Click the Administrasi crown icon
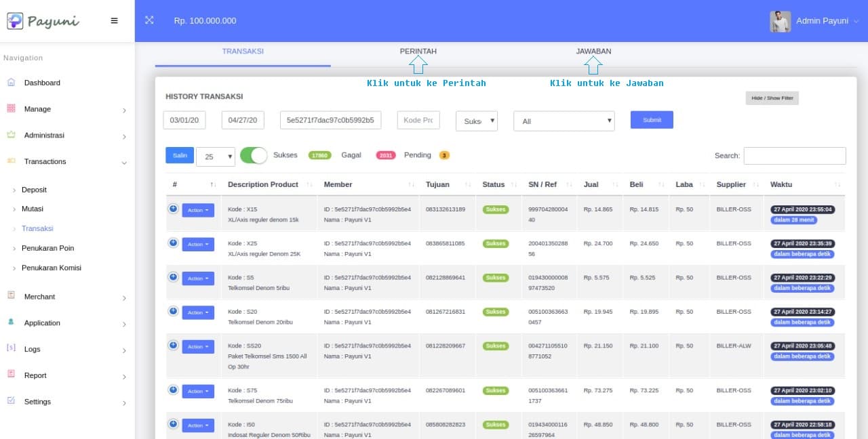Image resolution: width=868 pixels, height=439 pixels. (11, 135)
